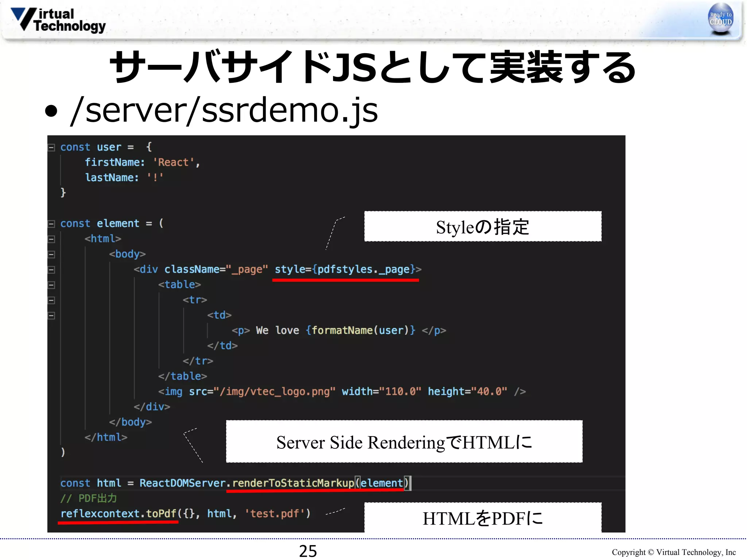Click the closing </td> tag
The image size is (747, 560).
tap(222, 346)
